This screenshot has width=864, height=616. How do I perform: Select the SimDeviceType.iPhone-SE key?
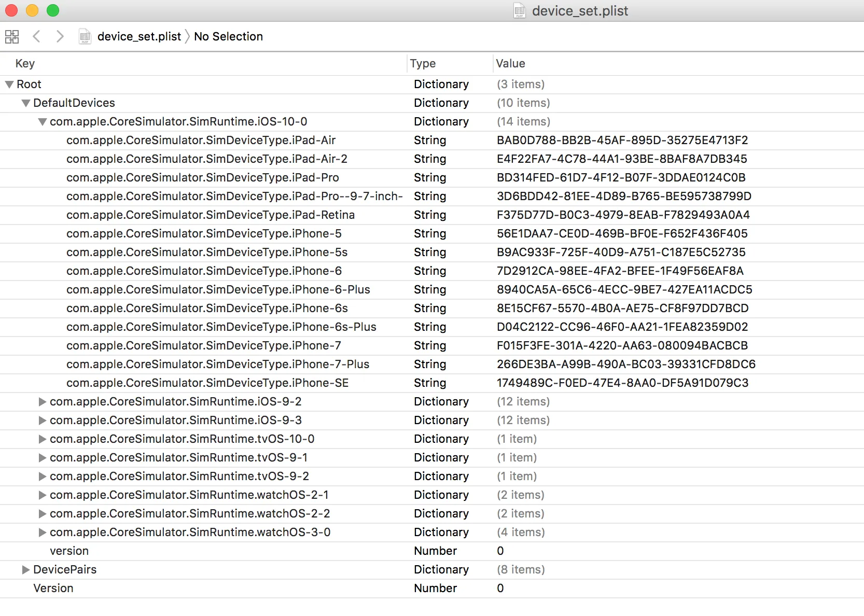pos(207,383)
